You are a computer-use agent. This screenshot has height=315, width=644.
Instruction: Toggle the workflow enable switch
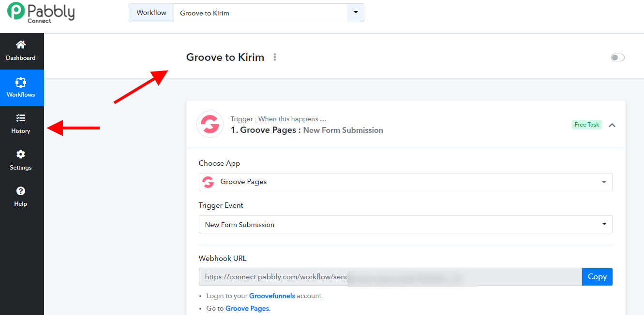618,57
